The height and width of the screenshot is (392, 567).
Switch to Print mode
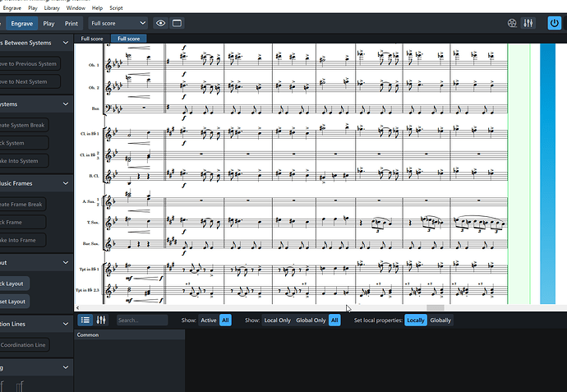(71, 24)
